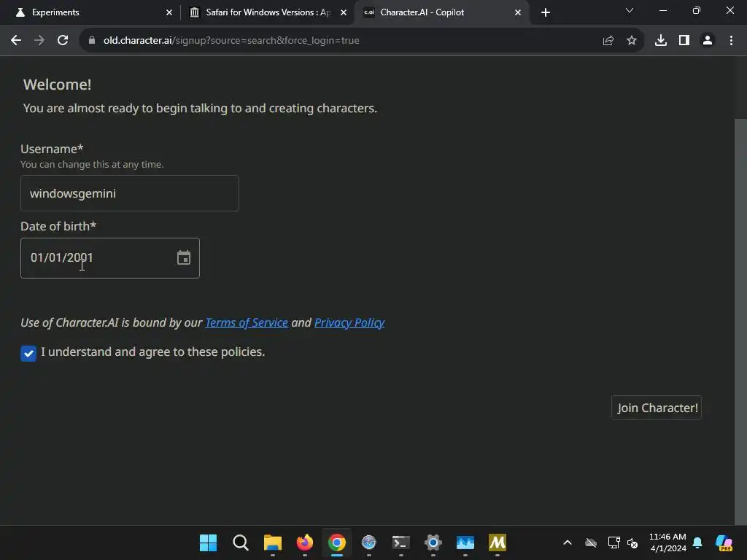Expand the tab search dropdown
The height and width of the screenshot is (560, 747).
[630, 10]
